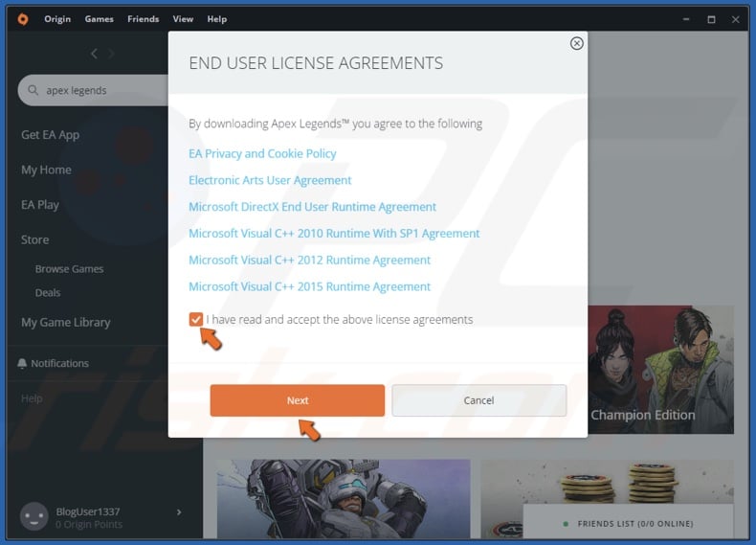Click the Next button
The height and width of the screenshot is (545, 756).
[298, 400]
